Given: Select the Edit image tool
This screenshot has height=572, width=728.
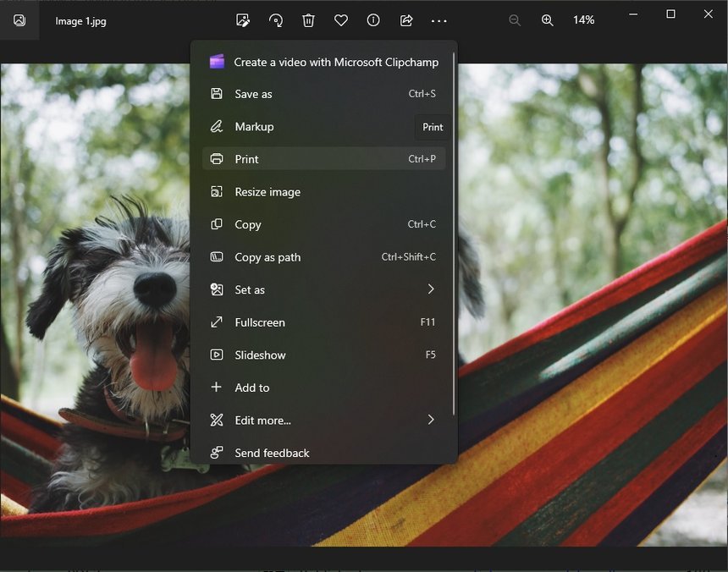Looking at the screenshot, I should pyautogui.click(x=244, y=20).
